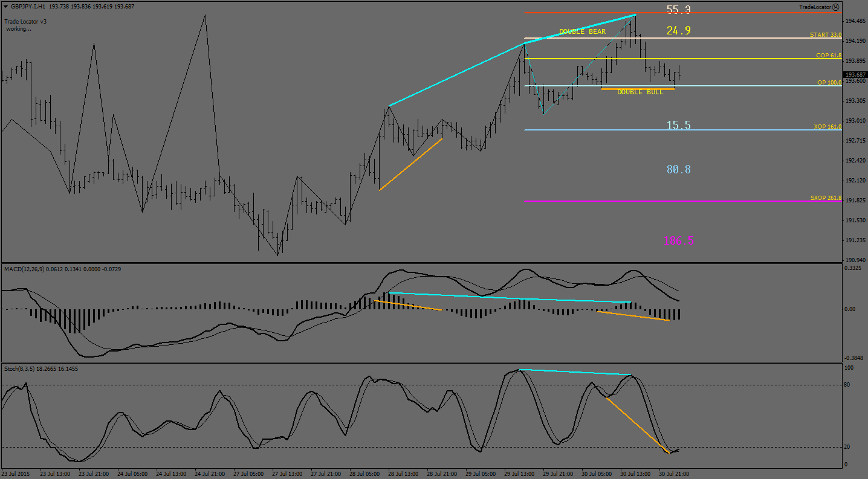The width and height of the screenshot is (868, 479).
Task: Open the GBPJPY.I,H1 chart dropdown arrow
Action: point(6,6)
